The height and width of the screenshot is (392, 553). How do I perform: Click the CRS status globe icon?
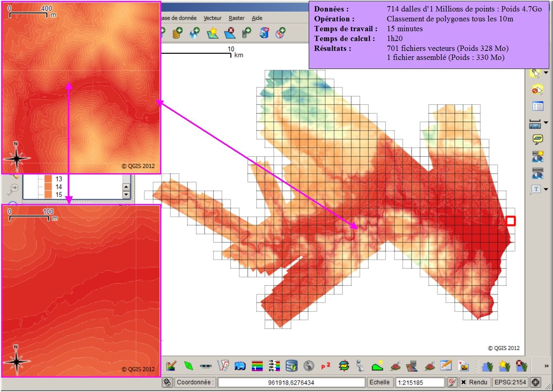tap(535, 382)
